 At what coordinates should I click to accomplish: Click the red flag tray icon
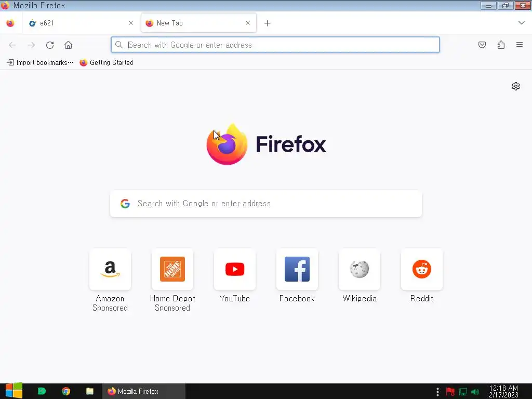450,392
